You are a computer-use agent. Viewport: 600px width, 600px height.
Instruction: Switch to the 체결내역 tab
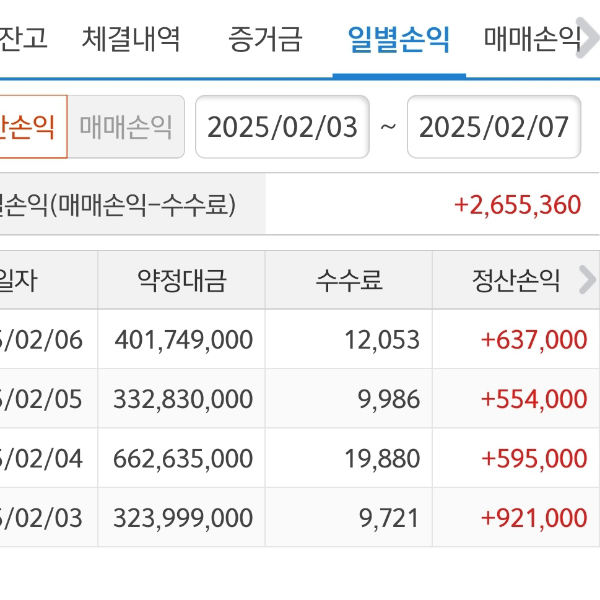[132, 40]
